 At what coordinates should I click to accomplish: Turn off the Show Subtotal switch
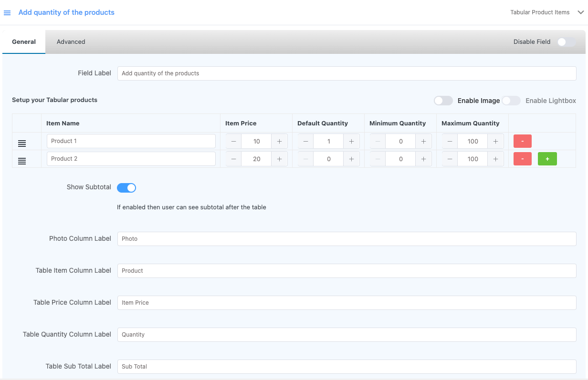pos(126,188)
